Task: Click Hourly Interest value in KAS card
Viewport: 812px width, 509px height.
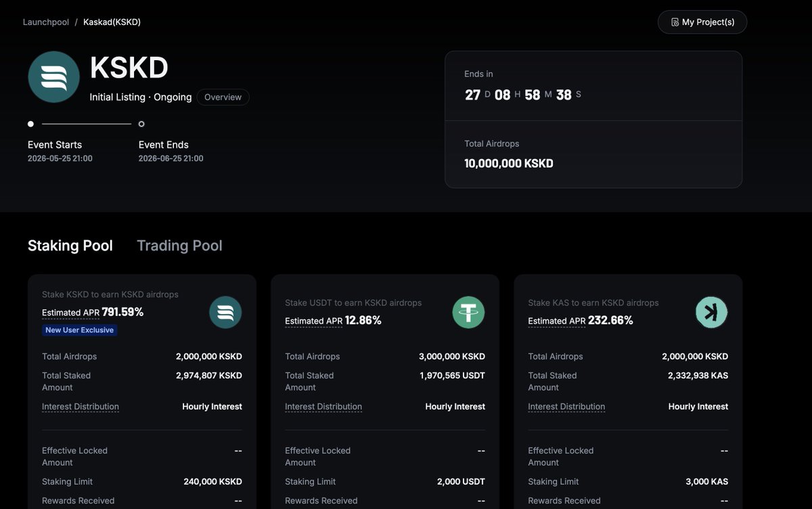Action: [698, 407]
